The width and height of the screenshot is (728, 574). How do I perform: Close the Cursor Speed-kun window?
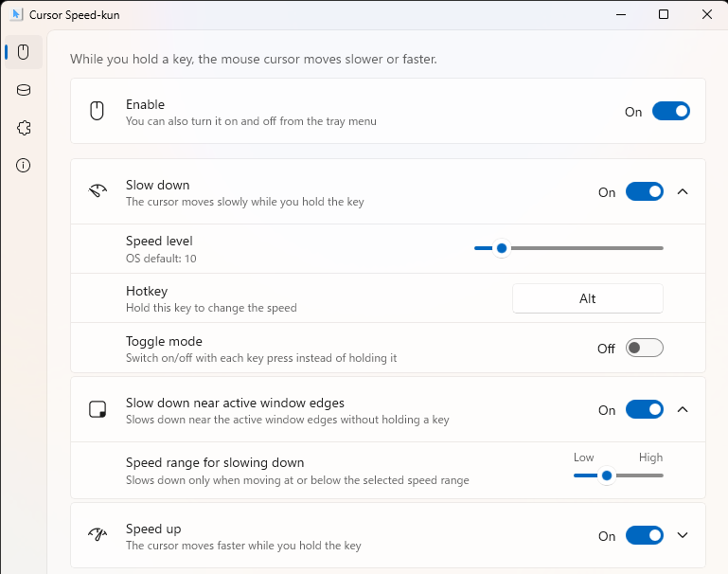(x=706, y=14)
